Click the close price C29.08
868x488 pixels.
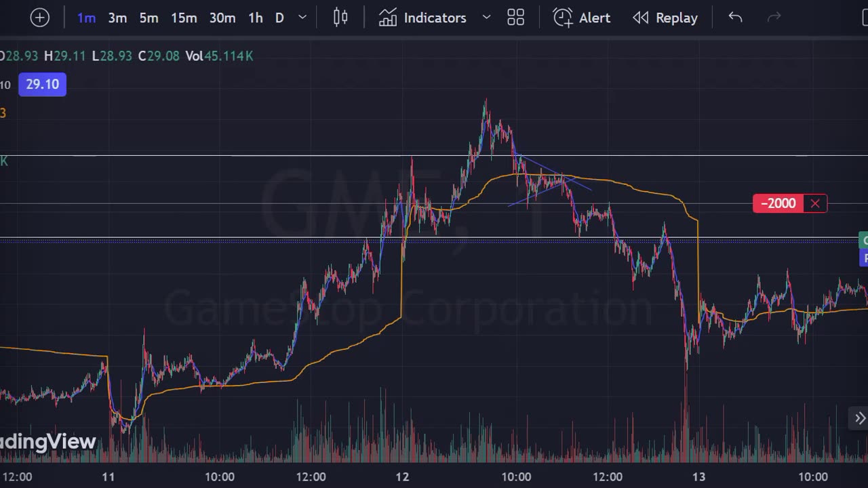point(159,56)
